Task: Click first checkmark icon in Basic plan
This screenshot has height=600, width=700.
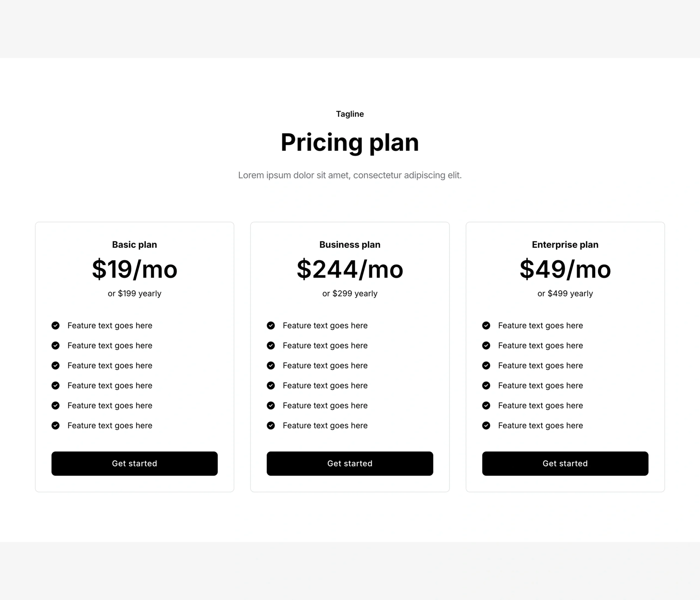Action: click(x=56, y=325)
